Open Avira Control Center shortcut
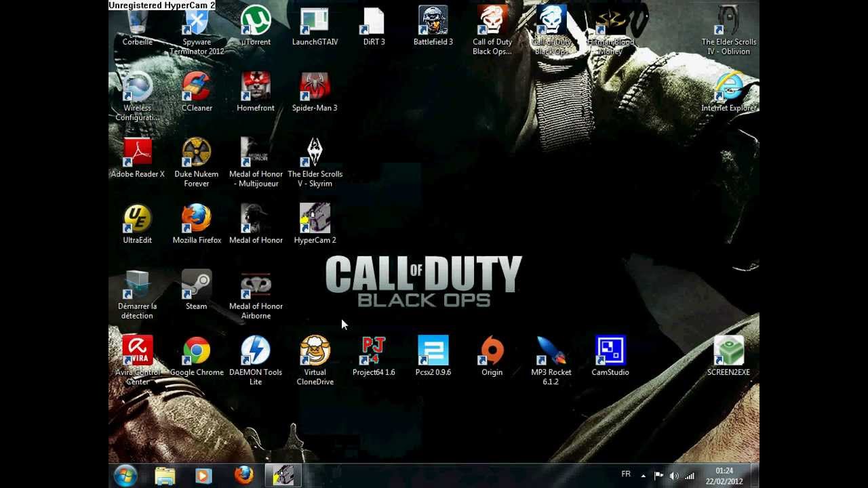The height and width of the screenshot is (488, 868). click(138, 361)
